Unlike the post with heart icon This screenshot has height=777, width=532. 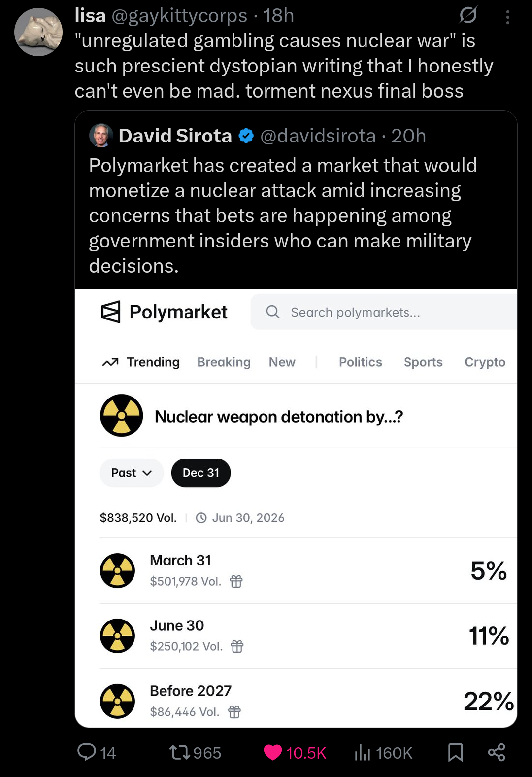click(273, 752)
